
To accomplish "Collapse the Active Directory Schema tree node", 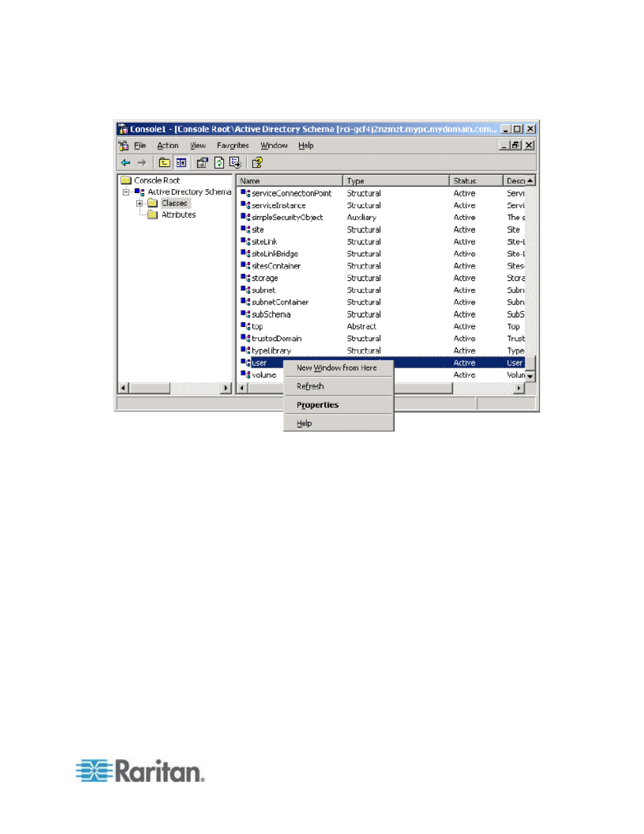I will 126,192.
